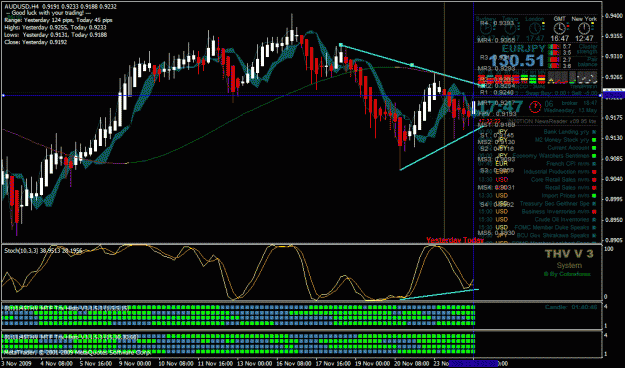Select the upper trendline's middle anchor point

412,65
